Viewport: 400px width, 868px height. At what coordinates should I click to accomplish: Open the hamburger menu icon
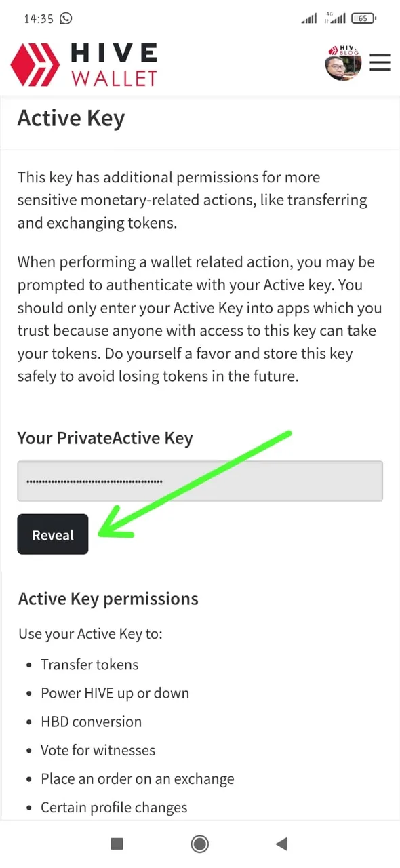380,62
